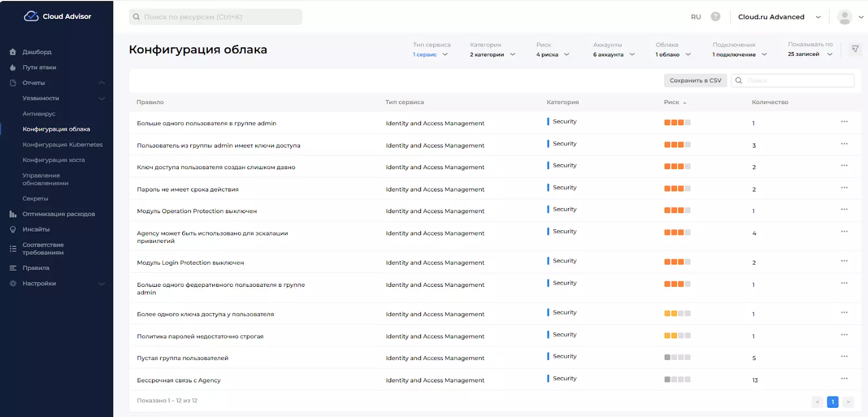Open Пути атаки in the sidebar
This screenshot has width=868, height=417.
point(39,67)
